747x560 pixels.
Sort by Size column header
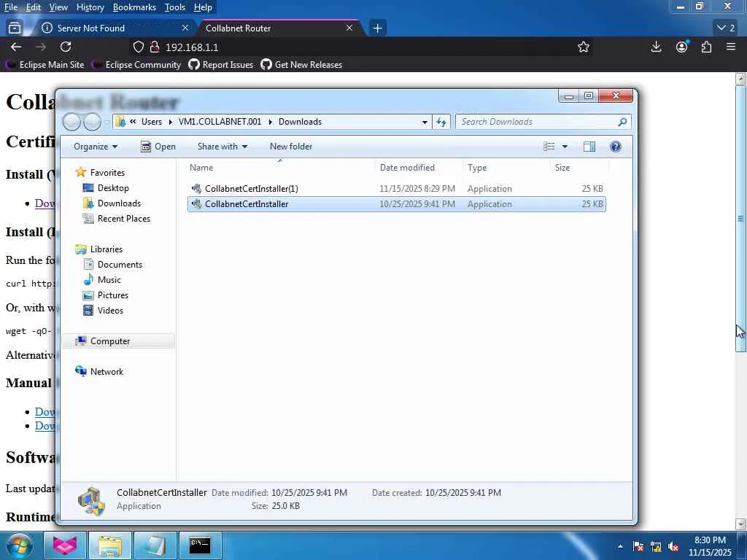(x=579, y=168)
